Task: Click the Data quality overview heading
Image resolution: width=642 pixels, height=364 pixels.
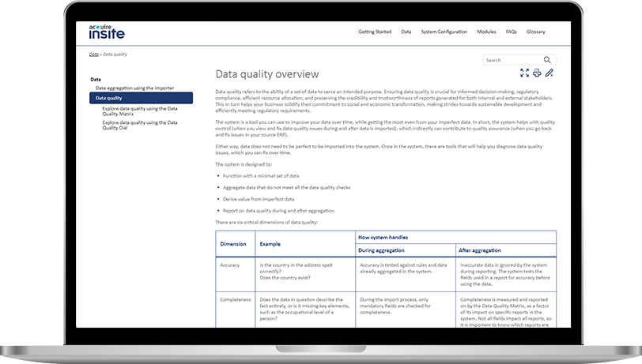Action: click(x=267, y=74)
